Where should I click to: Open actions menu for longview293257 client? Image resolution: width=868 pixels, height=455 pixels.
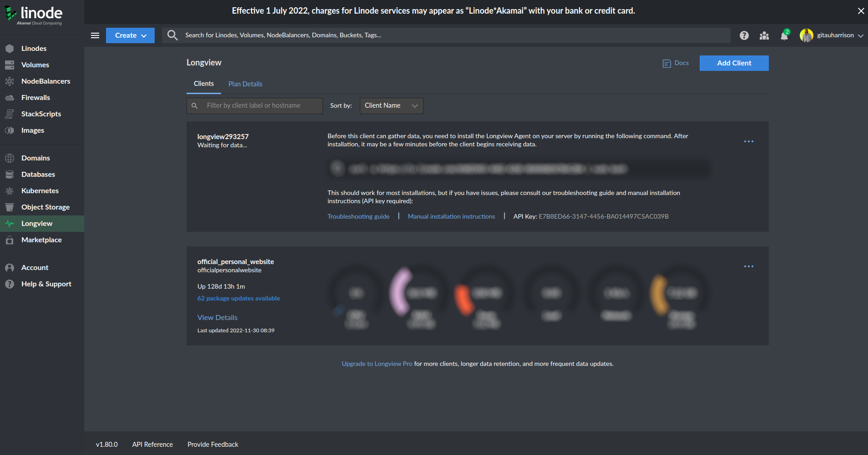point(749,141)
